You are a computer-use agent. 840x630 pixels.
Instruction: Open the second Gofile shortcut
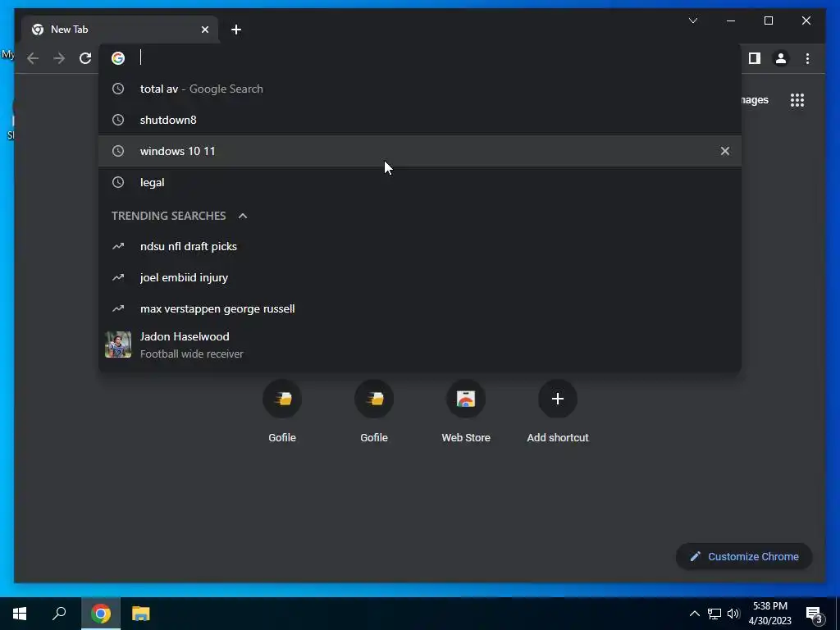click(374, 412)
